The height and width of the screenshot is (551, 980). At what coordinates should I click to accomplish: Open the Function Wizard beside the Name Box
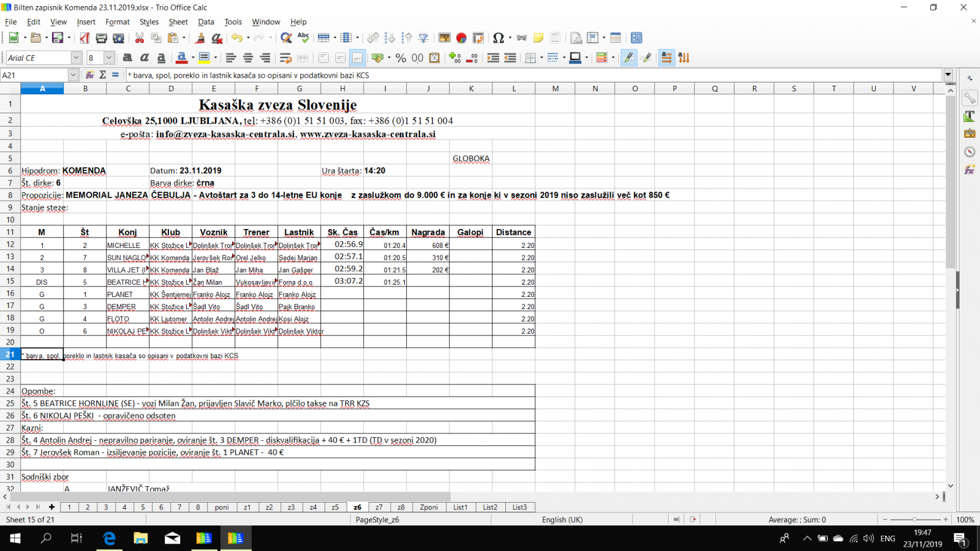click(x=89, y=75)
